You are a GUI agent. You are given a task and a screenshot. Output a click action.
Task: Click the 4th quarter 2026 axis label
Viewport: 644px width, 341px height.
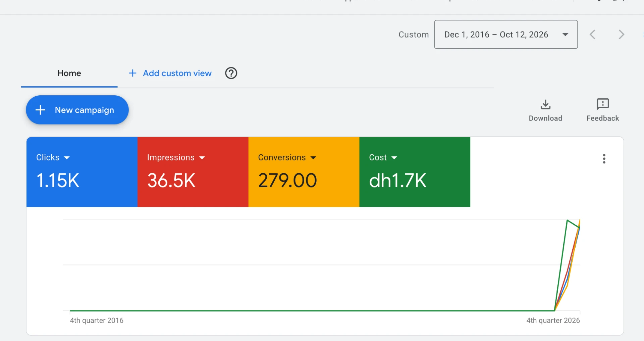[x=553, y=321]
